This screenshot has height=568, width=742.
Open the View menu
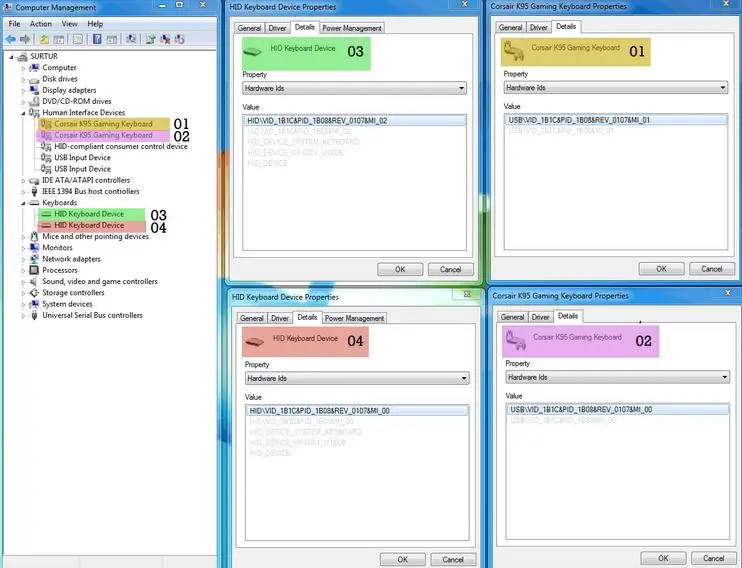(70, 24)
